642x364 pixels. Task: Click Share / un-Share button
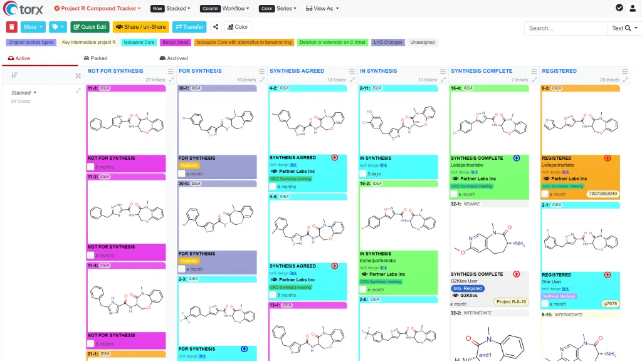click(x=140, y=27)
